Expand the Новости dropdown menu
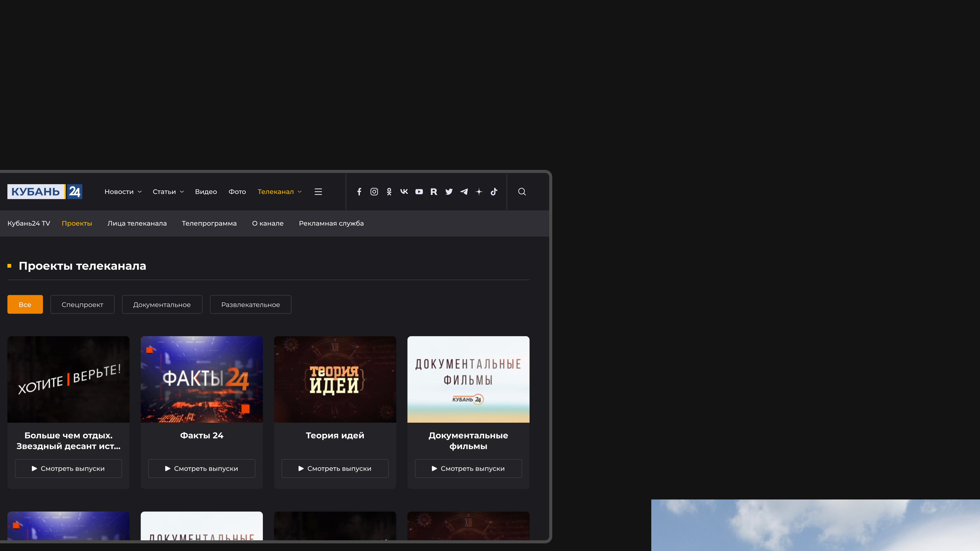980x551 pixels. (123, 192)
